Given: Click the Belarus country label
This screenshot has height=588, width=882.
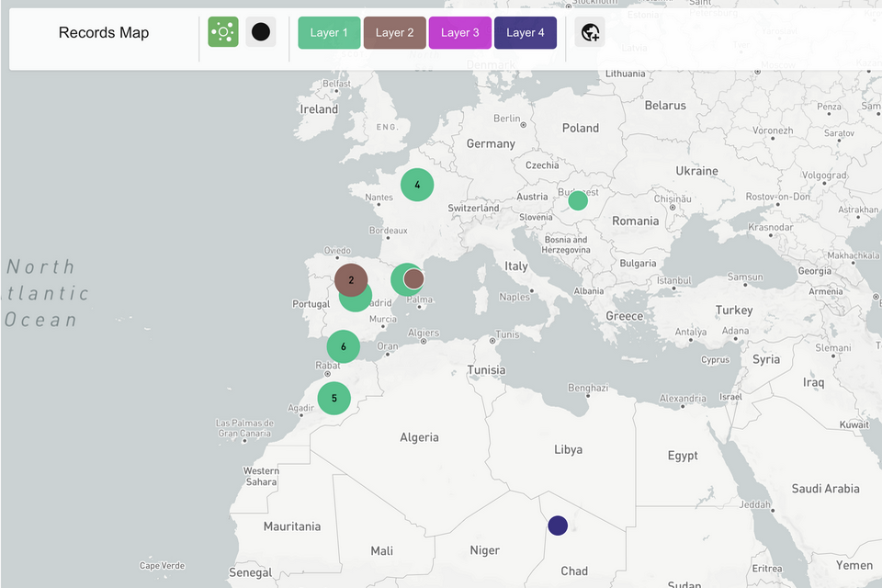Looking at the screenshot, I should click(665, 106).
